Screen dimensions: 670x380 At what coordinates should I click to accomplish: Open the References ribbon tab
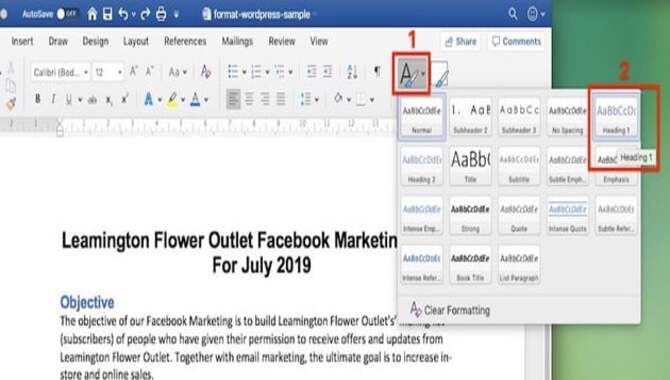coord(185,41)
